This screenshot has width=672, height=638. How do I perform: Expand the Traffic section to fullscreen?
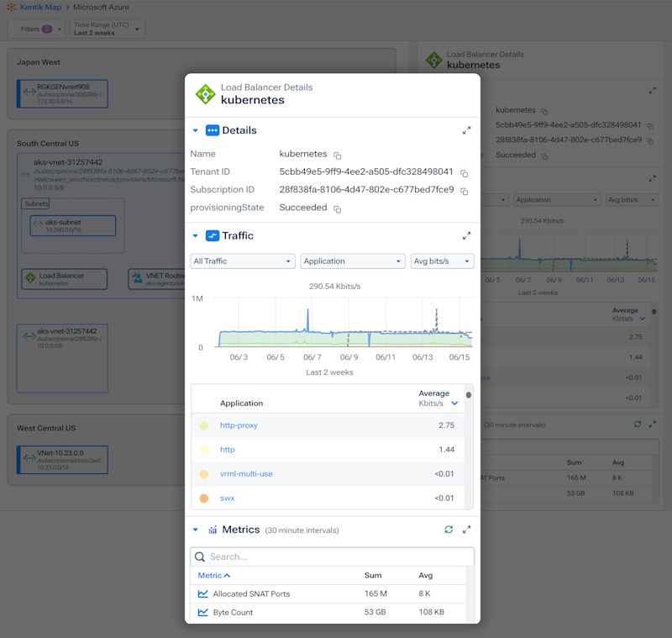coord(467,236)
